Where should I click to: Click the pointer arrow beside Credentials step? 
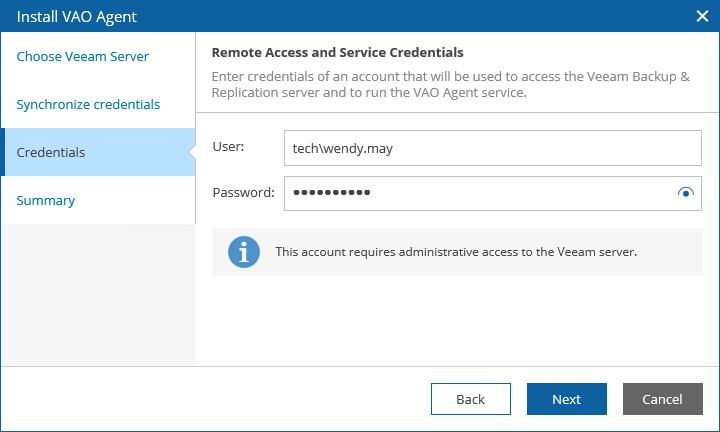191,152
